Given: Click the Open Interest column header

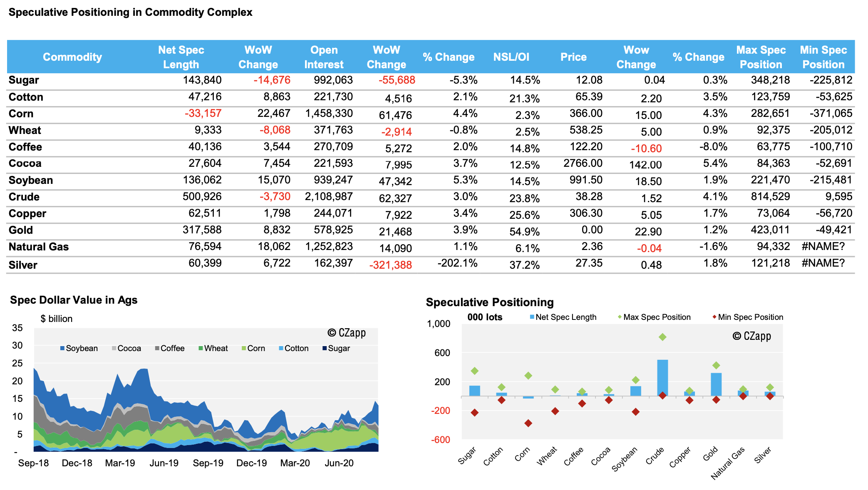Looking at the screenshot, I should 324,57.
